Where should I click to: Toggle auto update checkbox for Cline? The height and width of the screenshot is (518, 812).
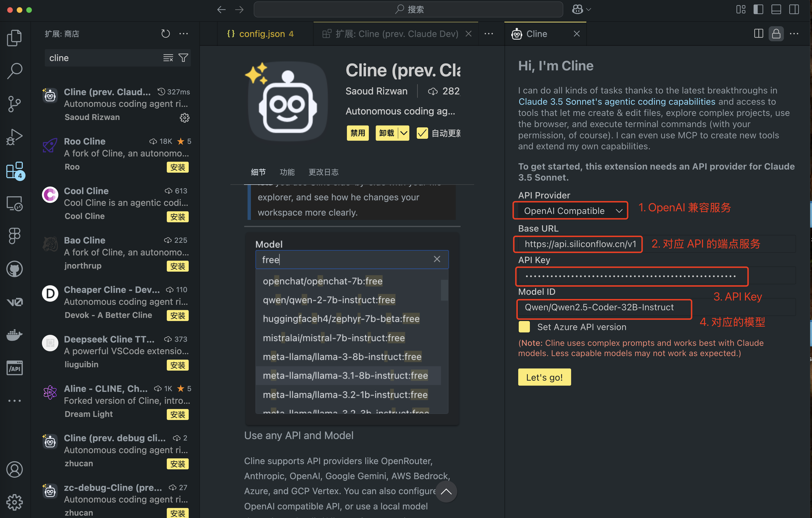click(x=422, y=133)
